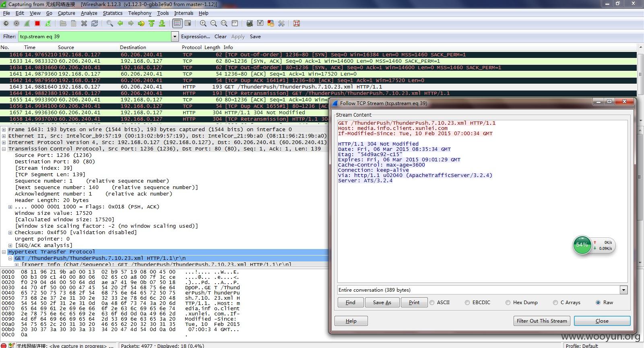Screen dimensions: 644x348
Task: Stop the running capture (red square)
Action: [x=37, y=23]
